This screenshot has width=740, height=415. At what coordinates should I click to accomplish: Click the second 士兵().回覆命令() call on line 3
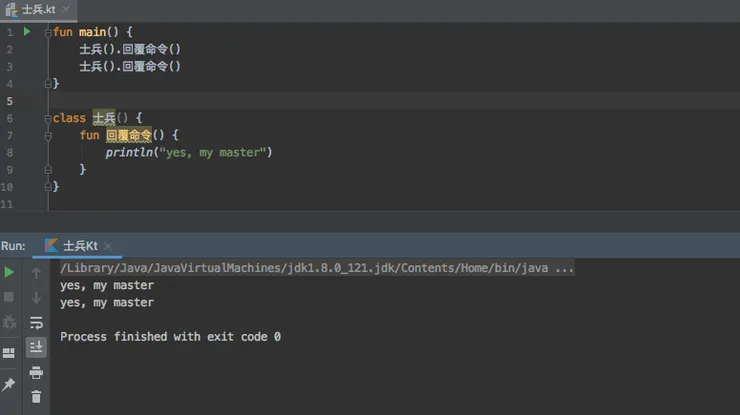pyautogui.click(x=130, y=66)
